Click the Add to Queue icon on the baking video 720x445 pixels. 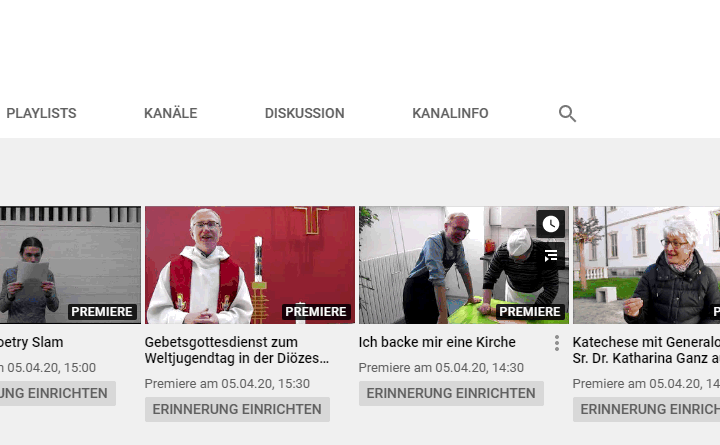click(x=551, y=256)
